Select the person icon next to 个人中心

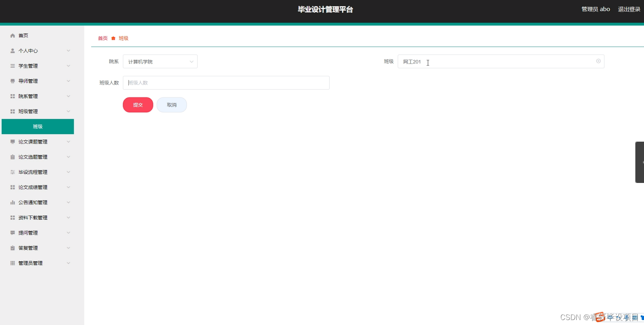12,50
